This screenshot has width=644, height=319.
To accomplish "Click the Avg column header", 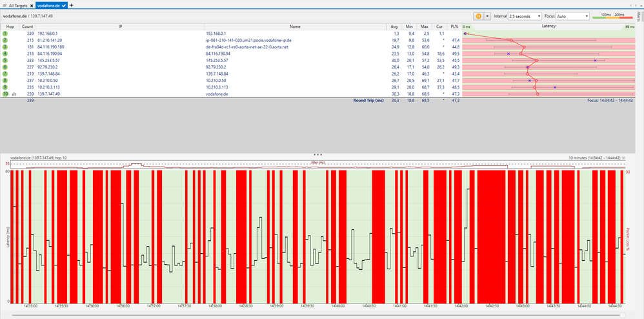I will click(394, 26).
